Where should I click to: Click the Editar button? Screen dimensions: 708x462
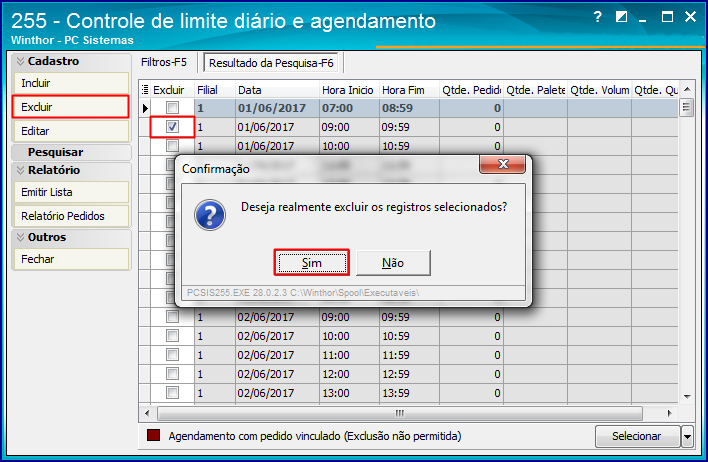[71, 131]
